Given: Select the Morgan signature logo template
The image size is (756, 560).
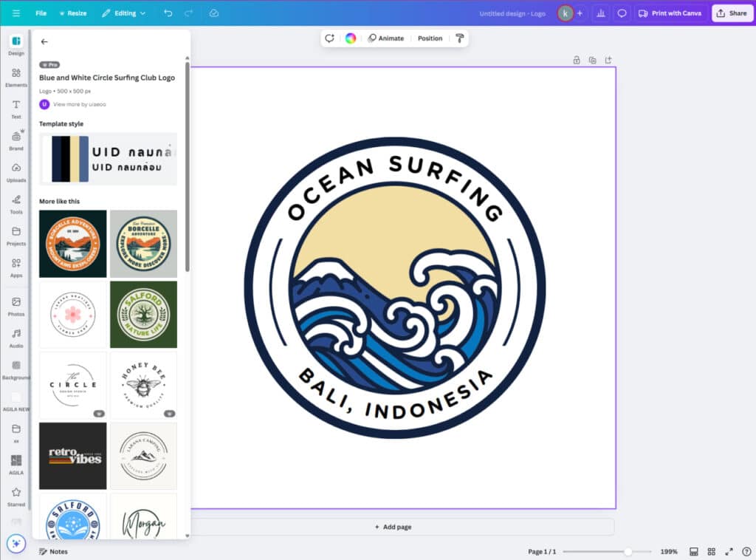Looking at the screenshot, I should tap(144, 516).
